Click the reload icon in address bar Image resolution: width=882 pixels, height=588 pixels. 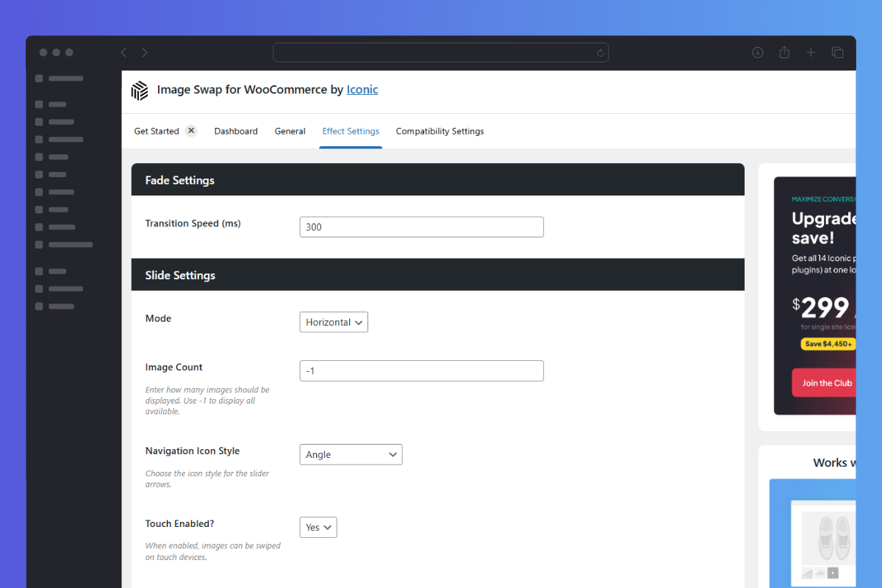click(600, 53)
